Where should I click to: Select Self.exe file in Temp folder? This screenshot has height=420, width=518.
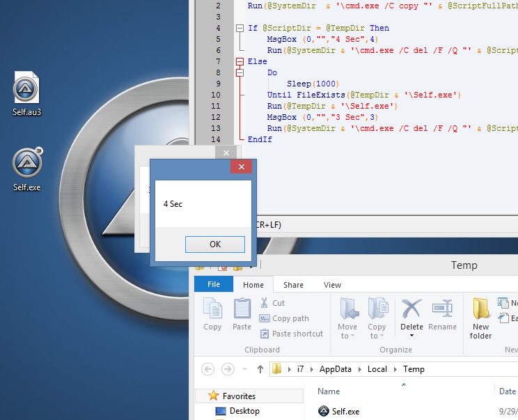(339, 411)
